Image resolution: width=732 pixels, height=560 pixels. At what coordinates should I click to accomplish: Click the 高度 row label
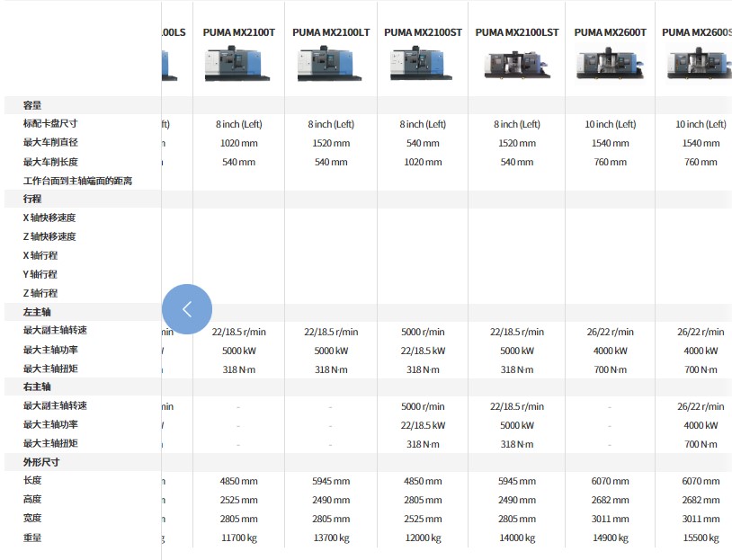[32, 500]
